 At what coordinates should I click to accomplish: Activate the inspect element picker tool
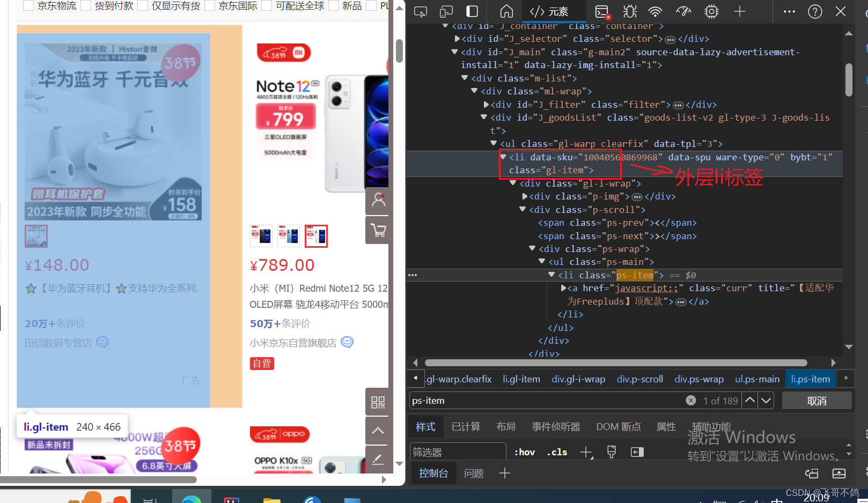421,12
